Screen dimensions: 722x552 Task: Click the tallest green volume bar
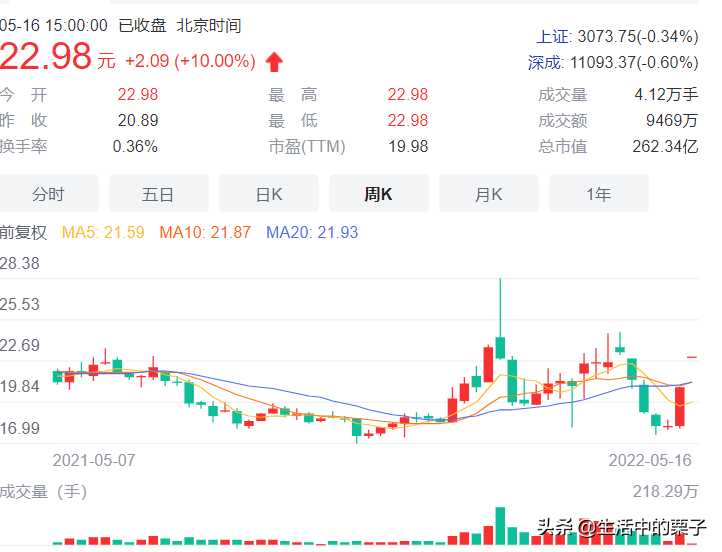click(x=500, y=526)
